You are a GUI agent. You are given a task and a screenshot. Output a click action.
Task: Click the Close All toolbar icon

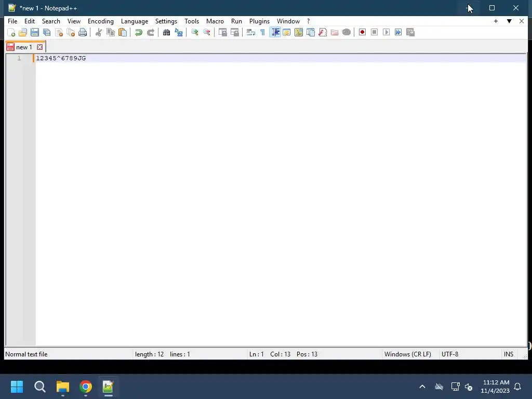point(71,32)
